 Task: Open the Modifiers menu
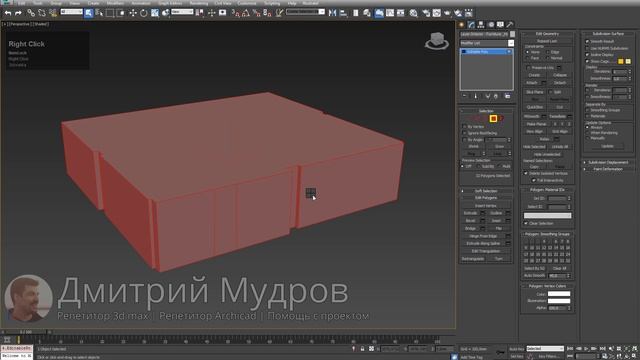pos(115,3)
